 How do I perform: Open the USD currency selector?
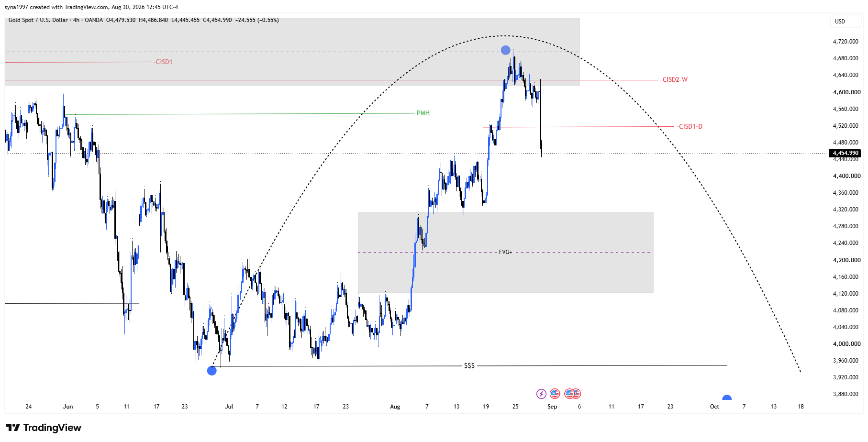coord(846,21)
